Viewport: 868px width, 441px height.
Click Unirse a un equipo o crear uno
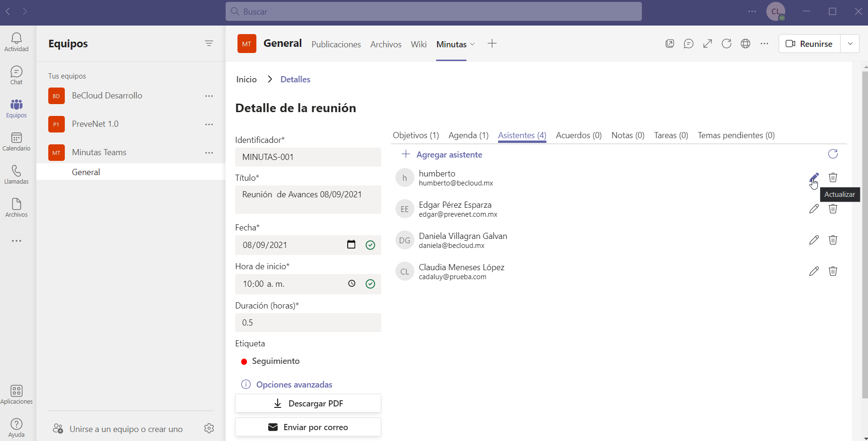[118, 429]
